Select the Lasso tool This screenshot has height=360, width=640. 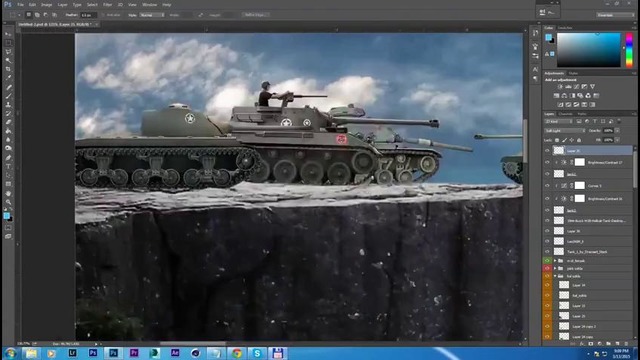tap(8, 52)
